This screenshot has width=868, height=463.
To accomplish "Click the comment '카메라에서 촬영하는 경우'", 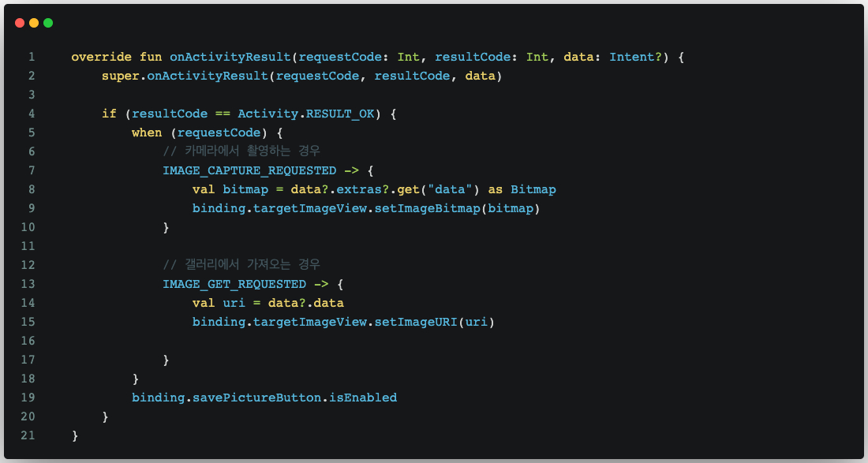I will (x=241, y=151).
